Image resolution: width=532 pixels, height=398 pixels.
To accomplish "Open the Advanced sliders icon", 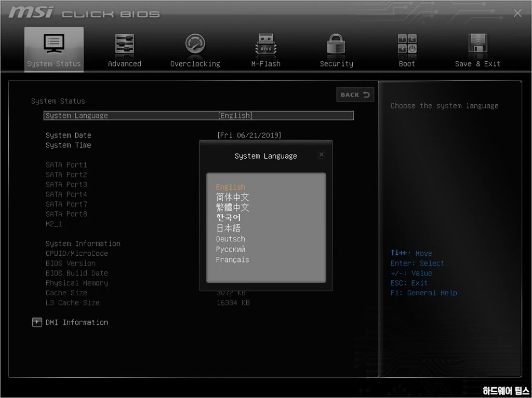I will [125, 44].
